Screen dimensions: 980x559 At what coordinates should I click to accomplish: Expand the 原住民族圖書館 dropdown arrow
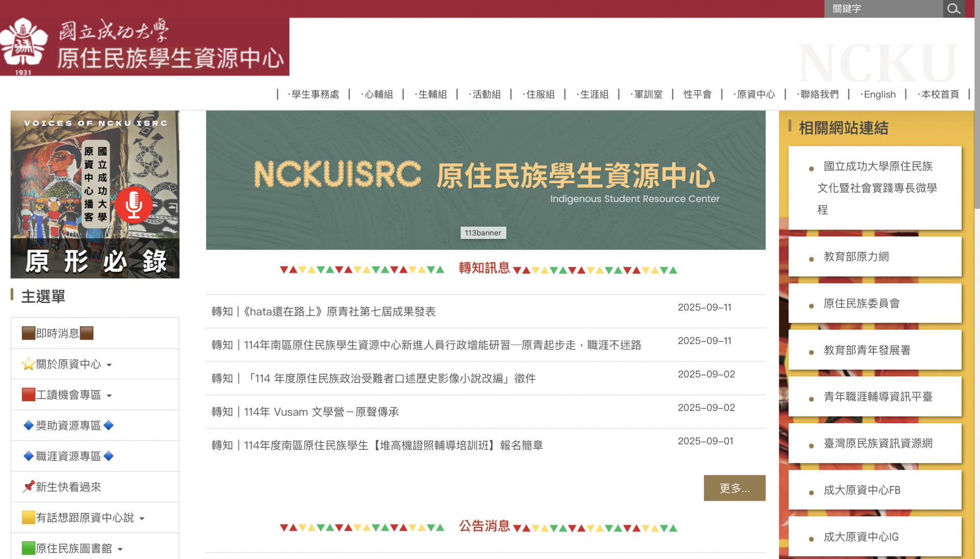coord(120,549)
